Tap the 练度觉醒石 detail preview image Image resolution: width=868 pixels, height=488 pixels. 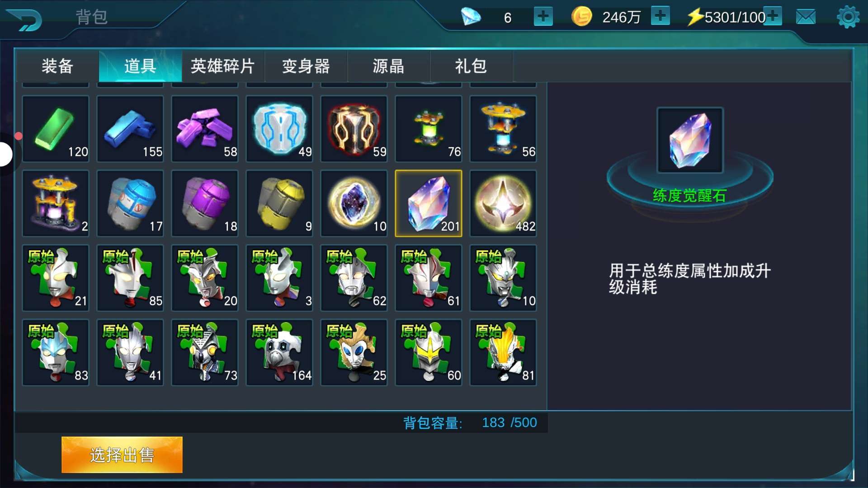[x=690, y=140]
